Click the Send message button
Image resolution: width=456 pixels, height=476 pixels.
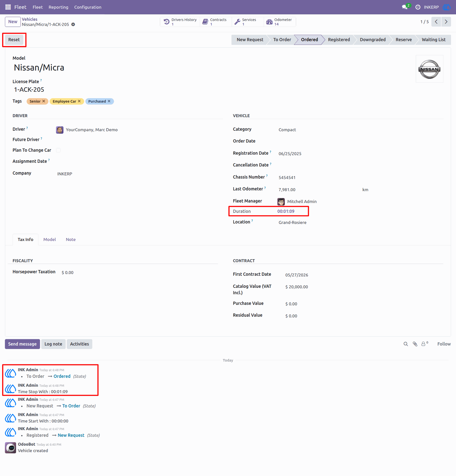[x=22, y=344]
